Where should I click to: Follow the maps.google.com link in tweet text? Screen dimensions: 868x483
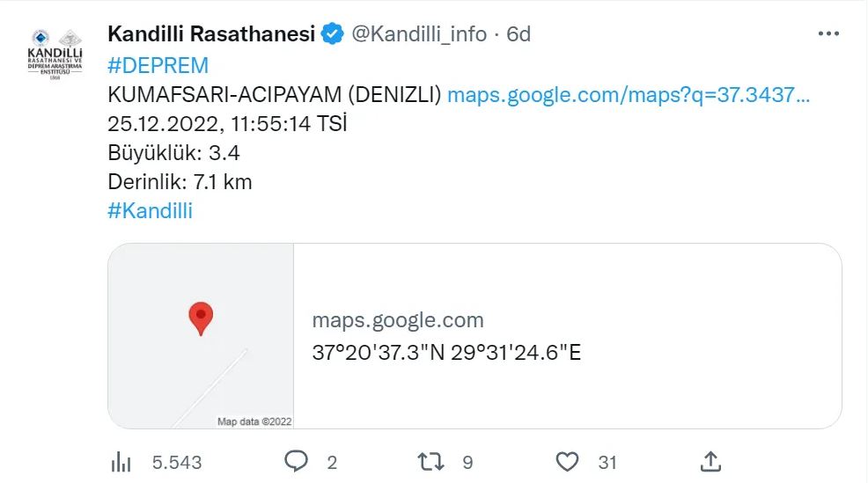click(628, 95)
